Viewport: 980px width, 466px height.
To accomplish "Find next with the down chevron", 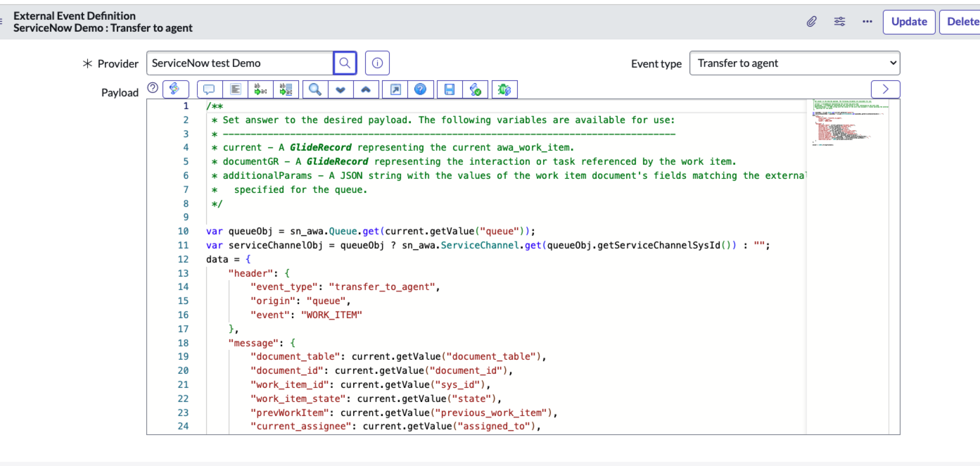I will point(341,89).
